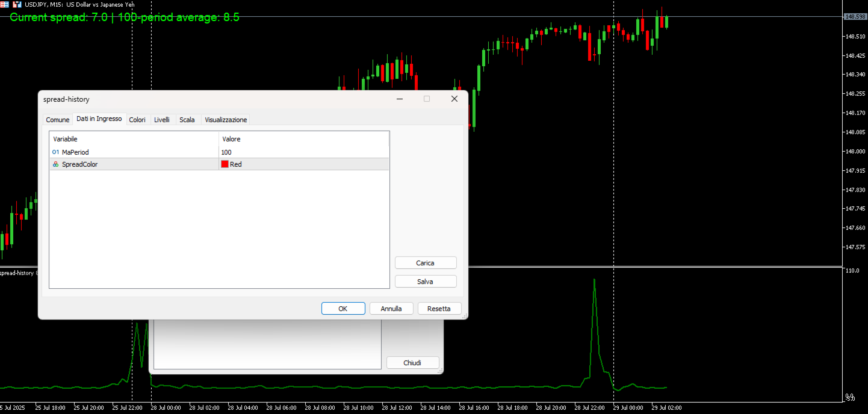Click the red SpreadColor swatch
Image resolution: width=868 pixels, height=414 pixels.
225,164
